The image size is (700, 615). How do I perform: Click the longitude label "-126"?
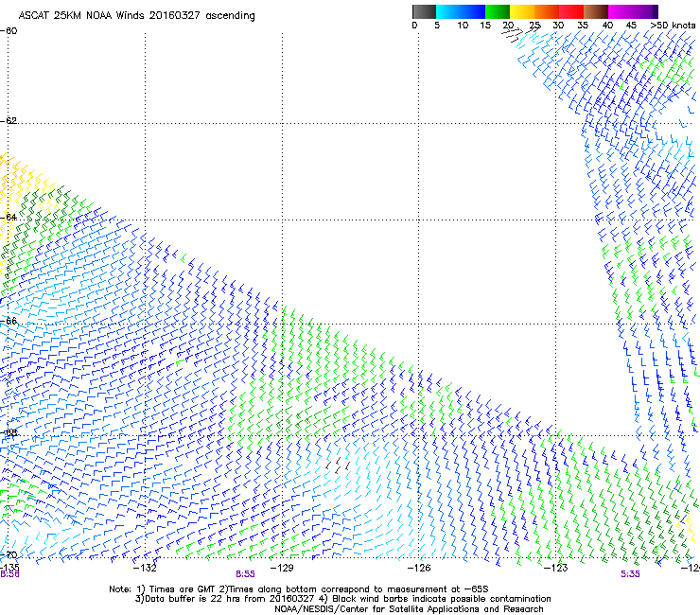tap(419, 568)
